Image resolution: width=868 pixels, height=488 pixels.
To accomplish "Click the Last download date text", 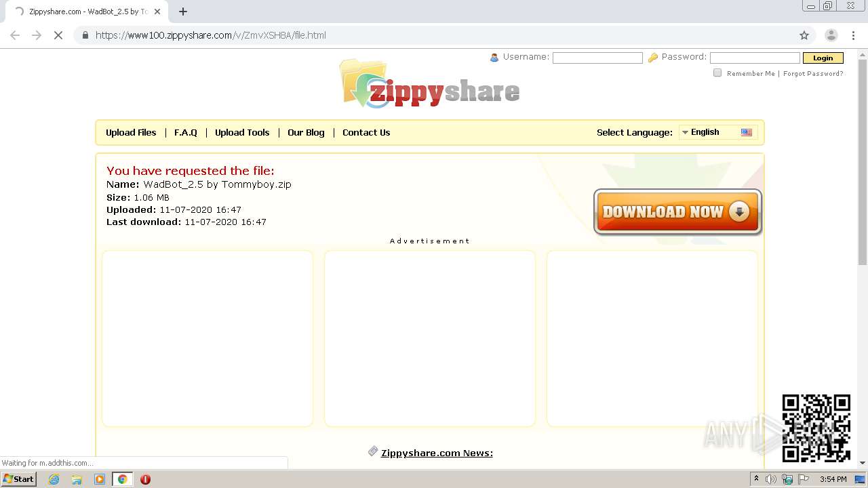I will click(x=186, y=222).
